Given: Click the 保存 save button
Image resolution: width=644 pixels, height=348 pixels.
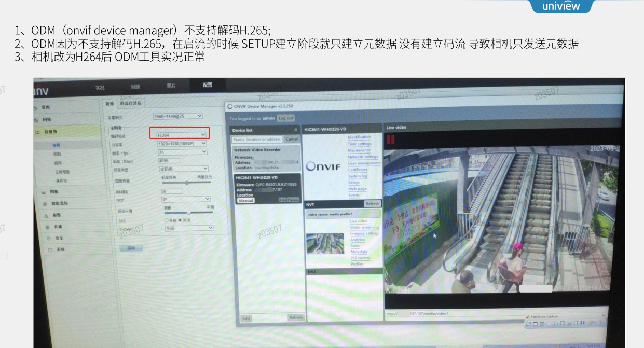Looking at the screenshot, I should pyautogui.click(x=131, y=248).
